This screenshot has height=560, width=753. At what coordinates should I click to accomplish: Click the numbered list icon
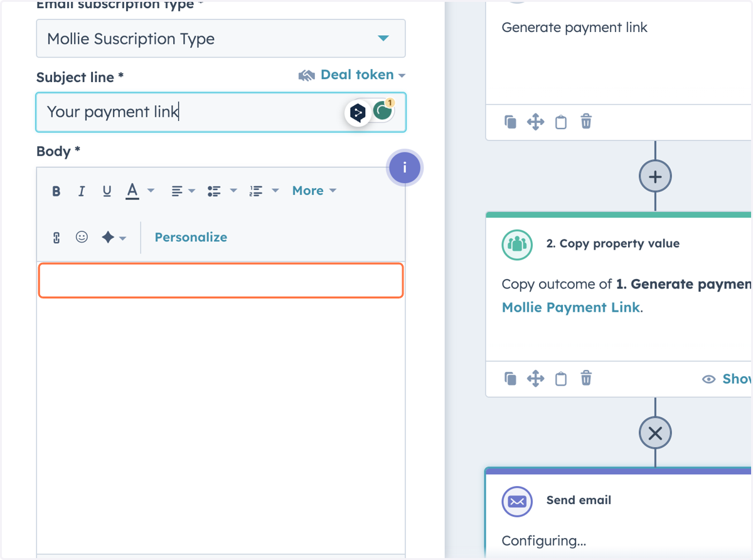255,191
